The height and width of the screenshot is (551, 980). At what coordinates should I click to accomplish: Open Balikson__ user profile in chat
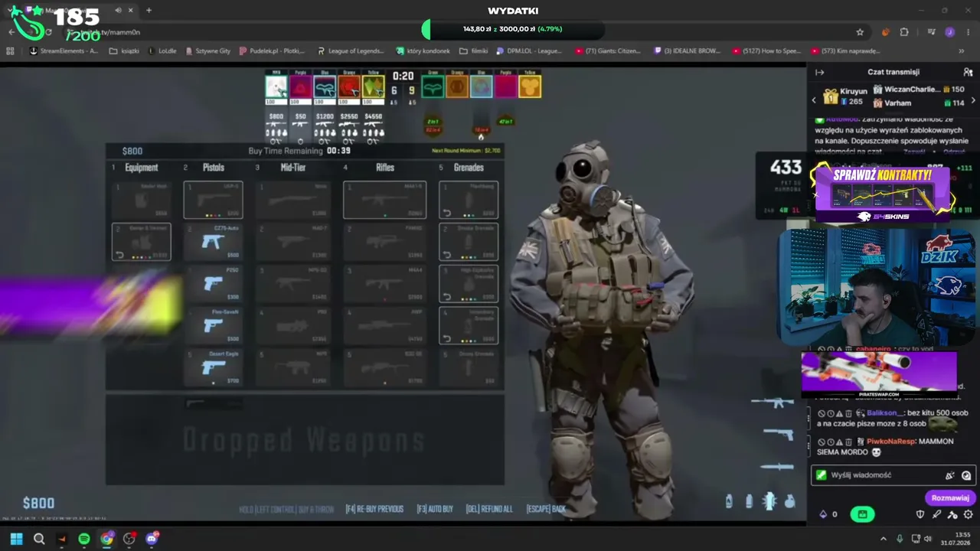point(884,412)
